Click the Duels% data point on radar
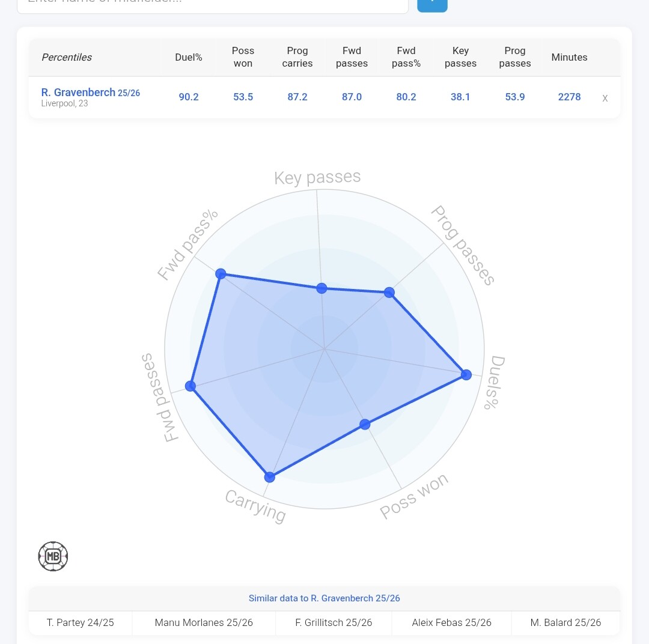The image size is (649, 644). click(x=466, y=374)
